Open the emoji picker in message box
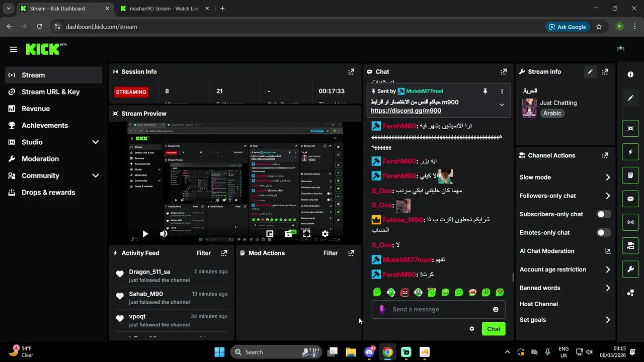644x362 pixels. (496, 309)
